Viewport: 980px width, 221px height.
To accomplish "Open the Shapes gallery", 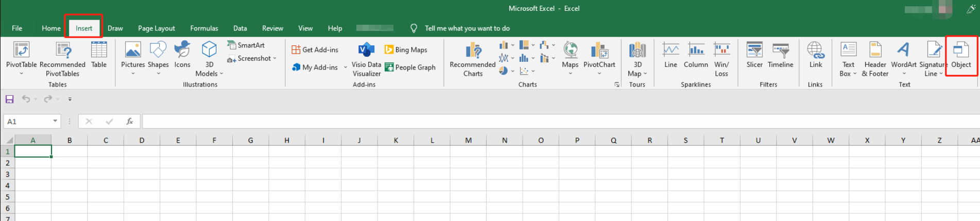I will pyautogui.click(x=158, y=58).
